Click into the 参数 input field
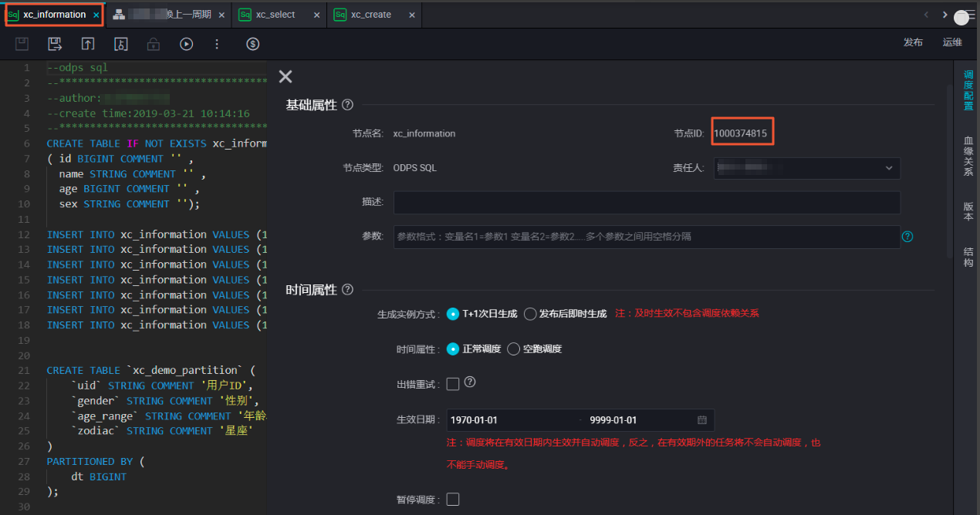 (647, 237)
